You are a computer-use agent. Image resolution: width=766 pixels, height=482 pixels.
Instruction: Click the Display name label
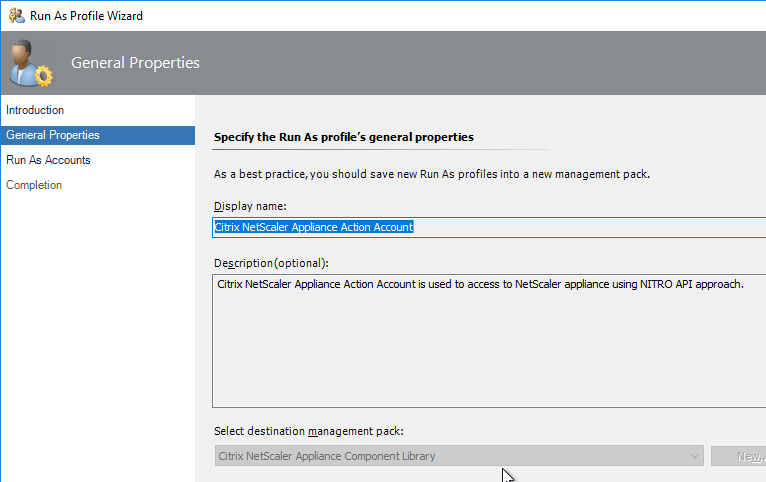[x=250, y=206]
